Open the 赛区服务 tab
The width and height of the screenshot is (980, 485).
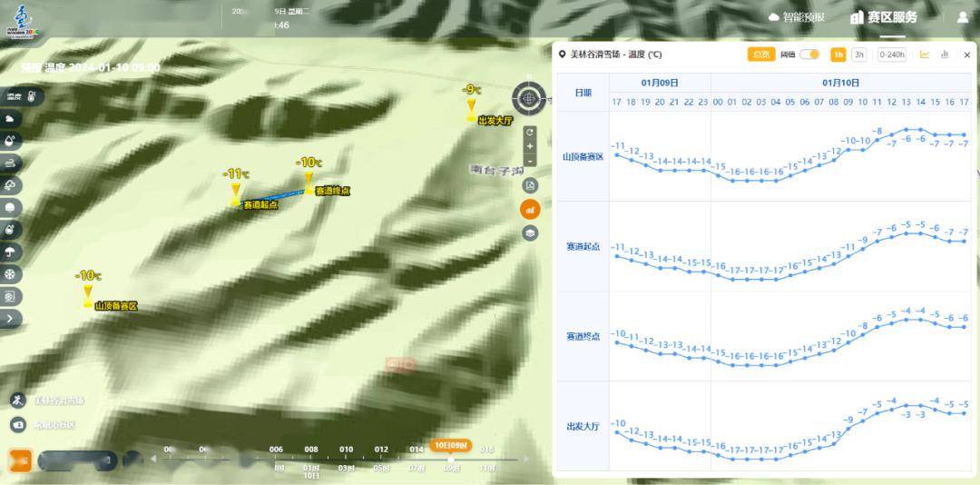pyautogui.click(x=884, y=17)
